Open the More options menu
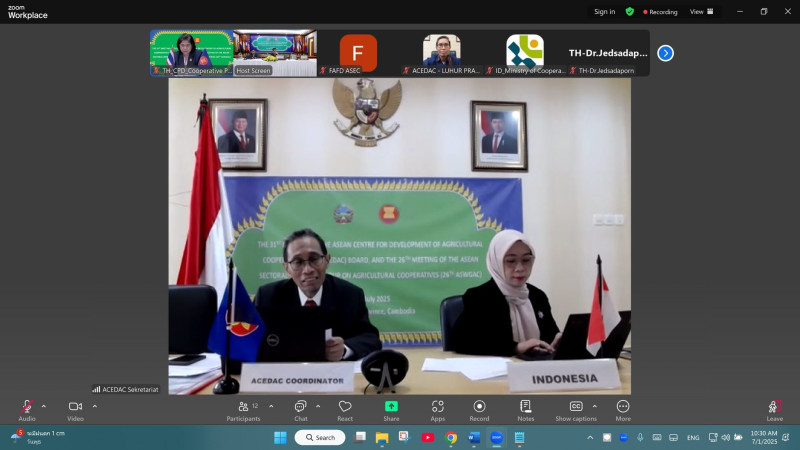 pyautogui.click(x=623, y=410)
